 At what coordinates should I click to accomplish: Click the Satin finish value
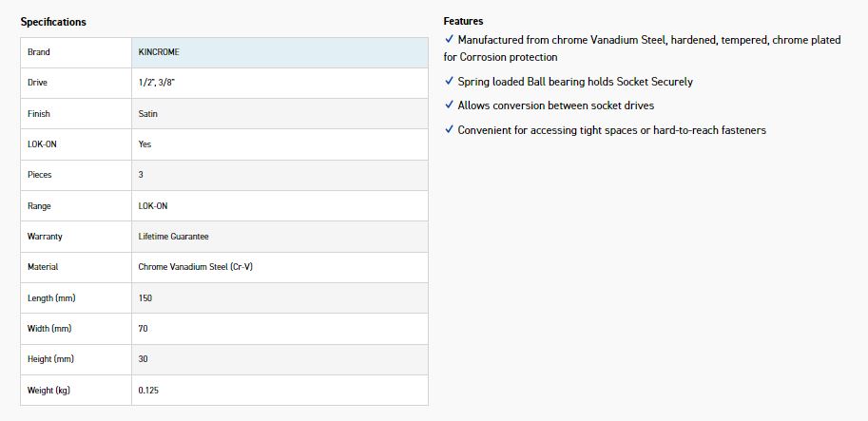(x=147, y=114)
